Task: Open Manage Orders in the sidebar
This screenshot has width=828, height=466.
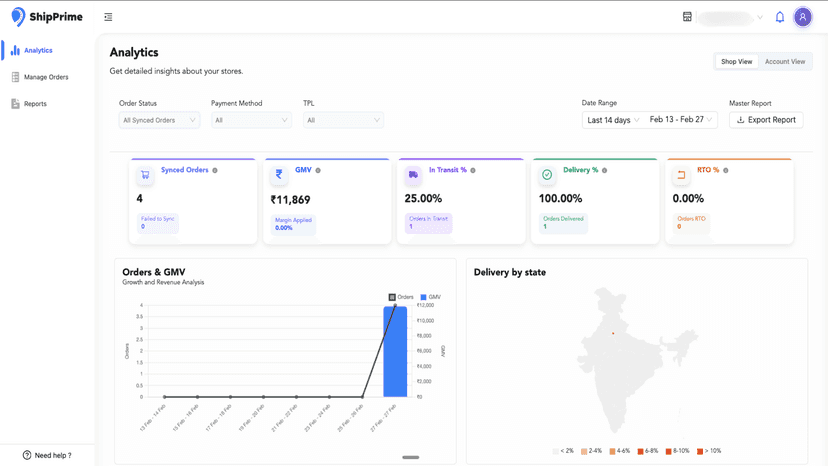Action: tap(46, 77)
